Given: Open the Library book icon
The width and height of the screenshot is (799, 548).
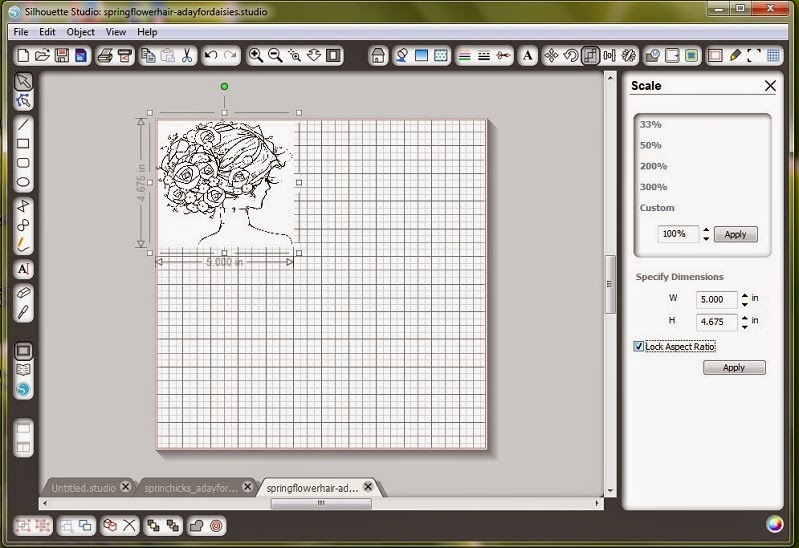Looking at the screenshot, I should click(23, 370).
